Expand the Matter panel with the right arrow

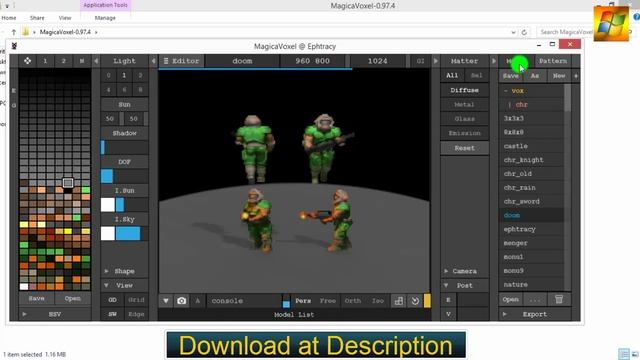point(436,61)
